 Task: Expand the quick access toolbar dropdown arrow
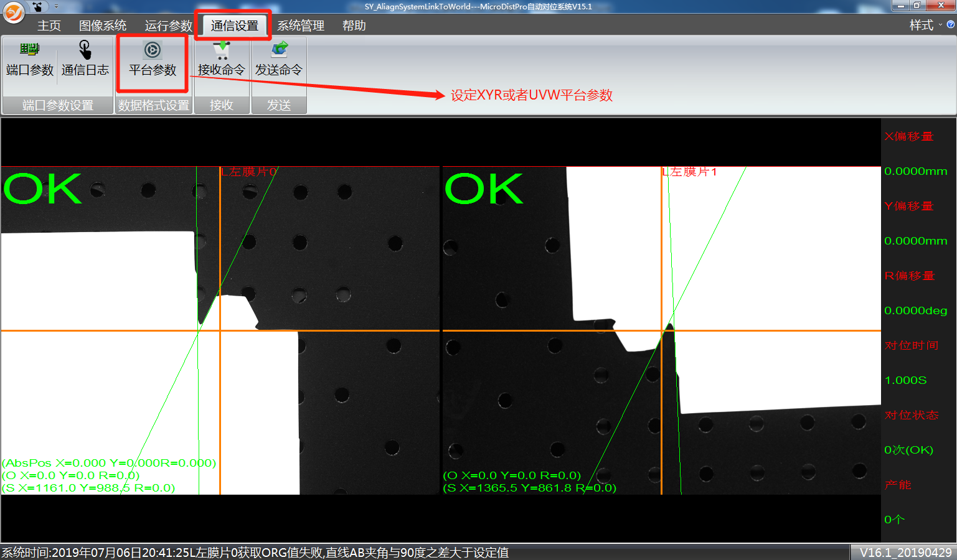tap(56, 6)
